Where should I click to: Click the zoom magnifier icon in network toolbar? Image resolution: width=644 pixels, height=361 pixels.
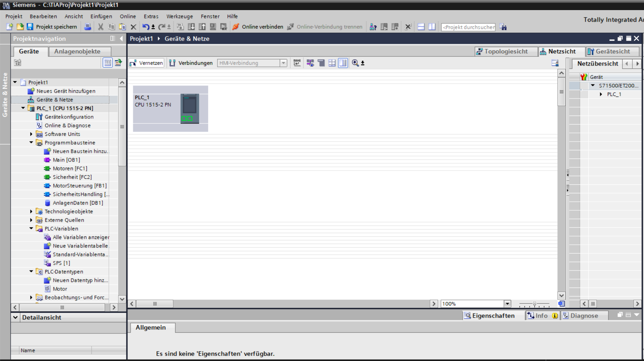[355, 63]
